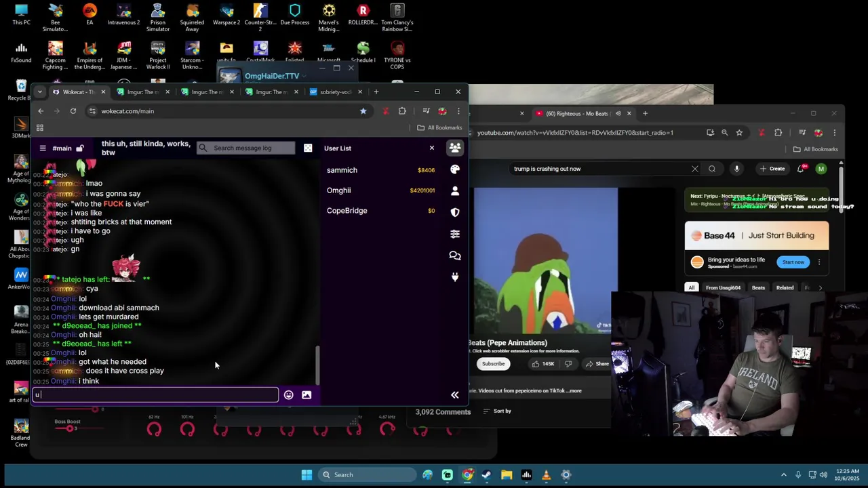This screenshot has height=488, width=868.
Task: Open the Chrome three-dot menu in the Wokecat window
Action: point(458,111)
